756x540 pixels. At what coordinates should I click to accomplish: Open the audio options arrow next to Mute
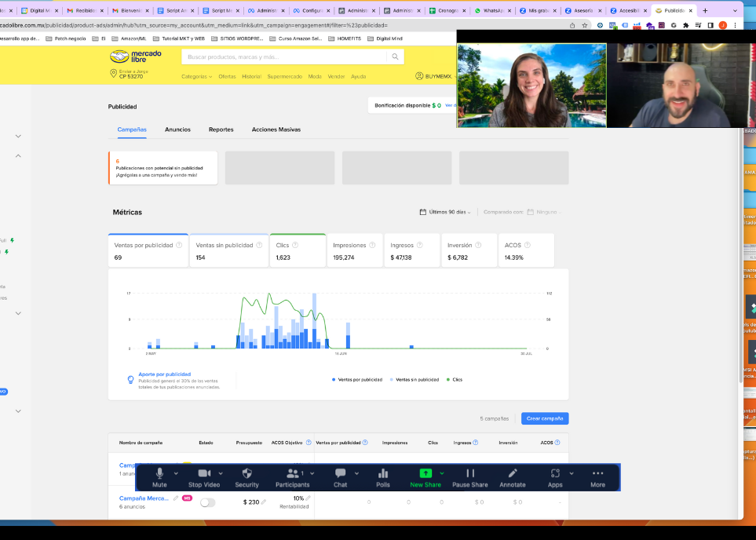point(176,473)
